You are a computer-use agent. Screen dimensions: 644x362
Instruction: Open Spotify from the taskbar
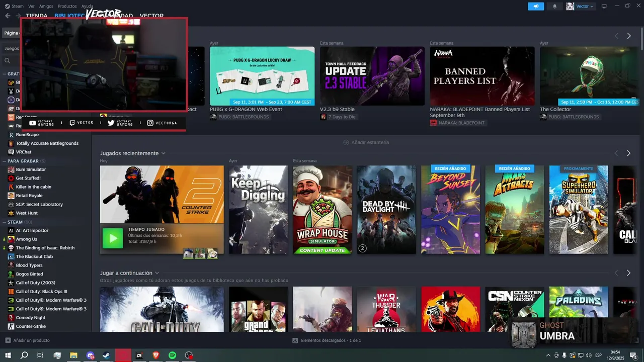point(172,355)
